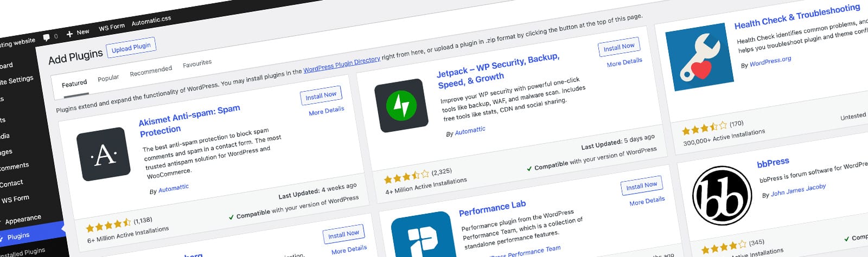868x257 pixels.
Task: Click the Health Check wrench icon
Action: (696, 57)
